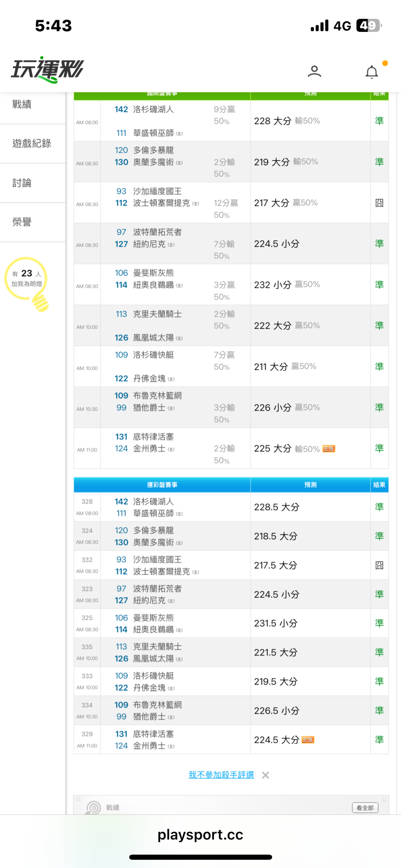Image resolution: width=401 pixels, height=868 pixels.
Task: Tap the spiral 戰績 icon at bottom
Action: 94,807
